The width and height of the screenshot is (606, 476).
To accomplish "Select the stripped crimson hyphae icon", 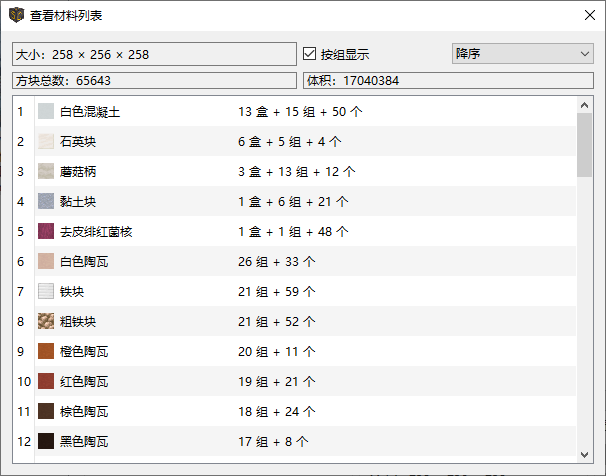I will point(46,232).
